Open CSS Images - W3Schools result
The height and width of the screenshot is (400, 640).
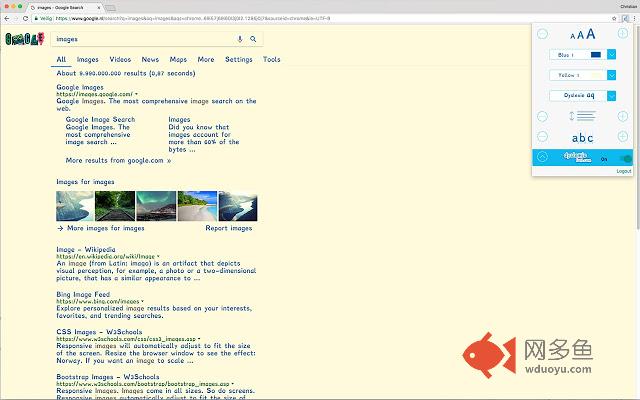(x=99, y=332)
